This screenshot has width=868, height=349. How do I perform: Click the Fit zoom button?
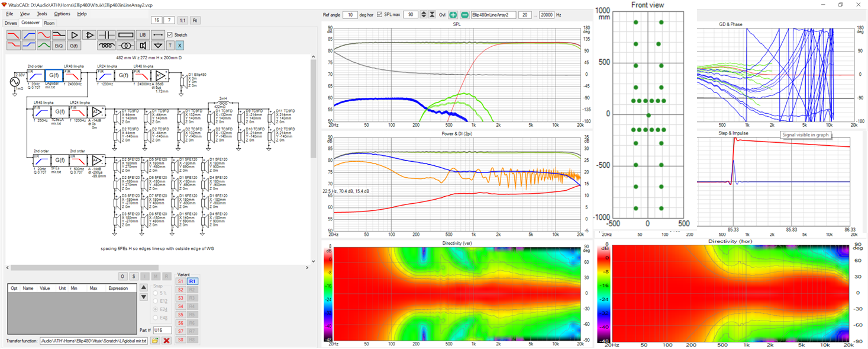(195, 20)
